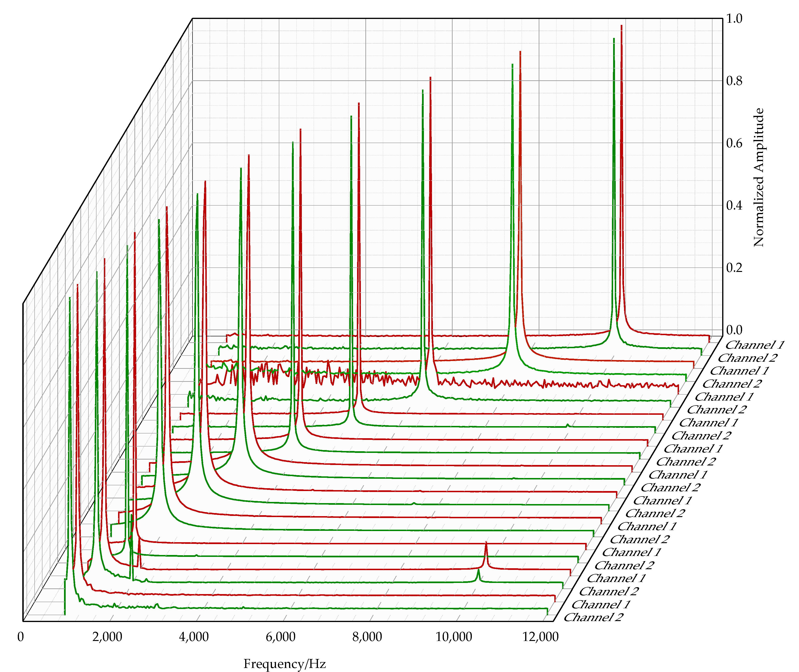Viewport: 799px width, 672px height.
Task: Click the 0 frequency axis origin label
Action: click(x=21, y=636)
